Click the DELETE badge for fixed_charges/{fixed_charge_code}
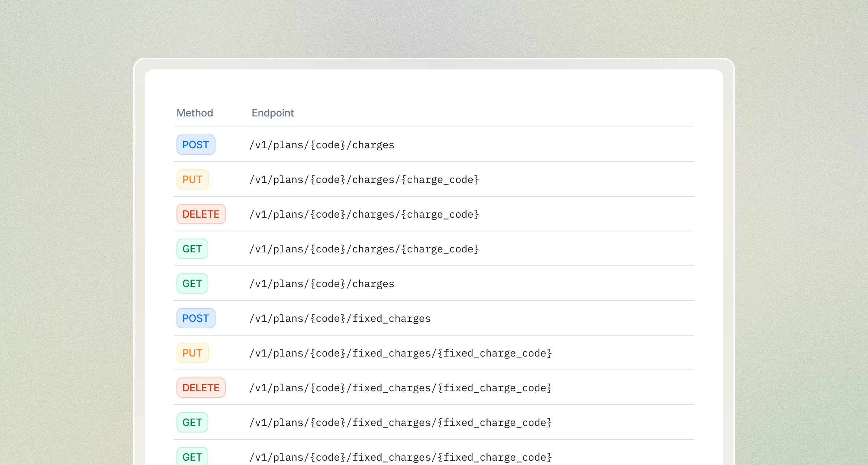Image resolution: width=868 pixels, height=465 pixels. [201, 388]
